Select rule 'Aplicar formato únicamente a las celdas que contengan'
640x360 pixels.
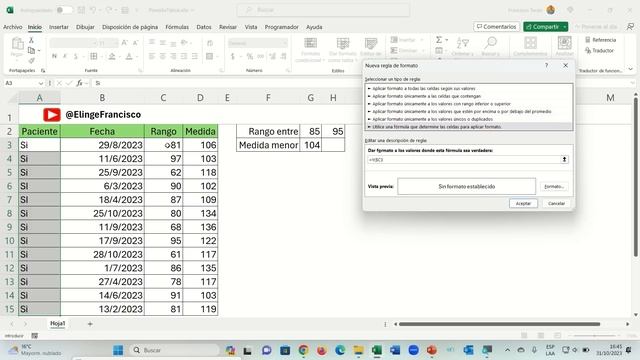tap(426, 96)
